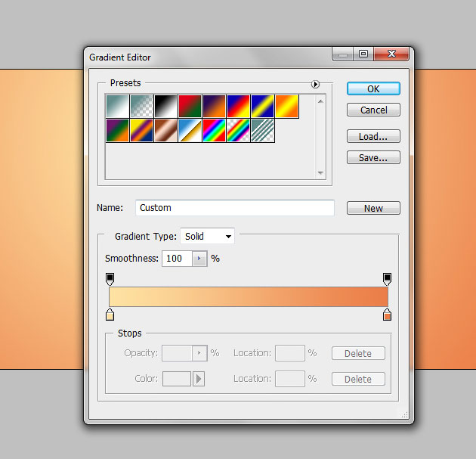Open the Gradient Type dropdown
The height and width of the screenshot is (459, 476).
(x=207, y=236)
